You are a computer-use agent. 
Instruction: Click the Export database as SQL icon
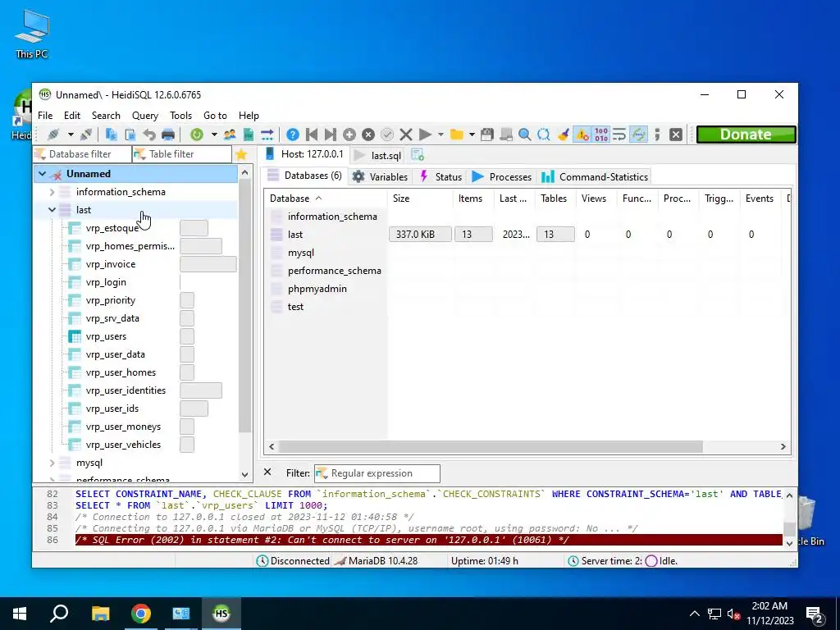249,135
